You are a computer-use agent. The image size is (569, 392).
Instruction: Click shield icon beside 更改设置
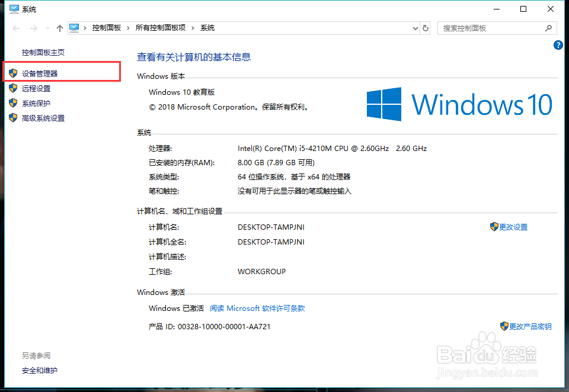[494, 227]
